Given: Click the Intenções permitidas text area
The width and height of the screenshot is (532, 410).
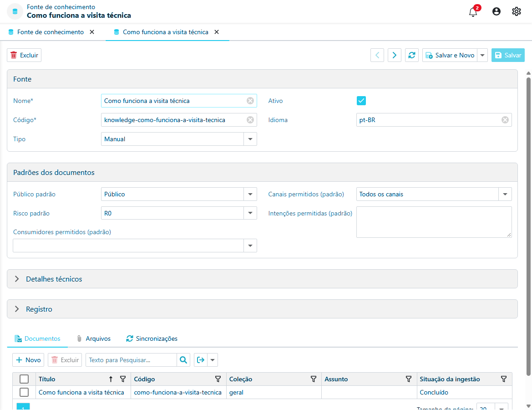Looking at the screenshot, I should pyautogui.click(x=434, y=222).
